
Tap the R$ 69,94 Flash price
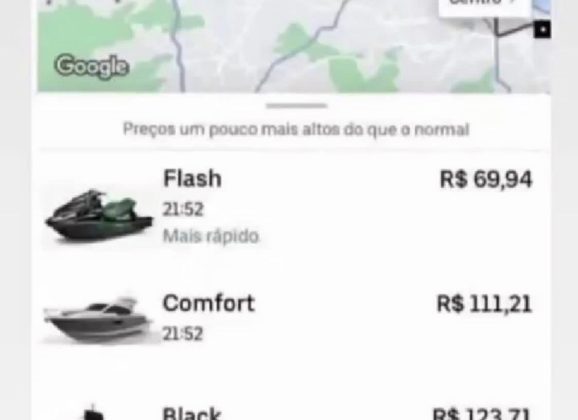click(486, 179)
